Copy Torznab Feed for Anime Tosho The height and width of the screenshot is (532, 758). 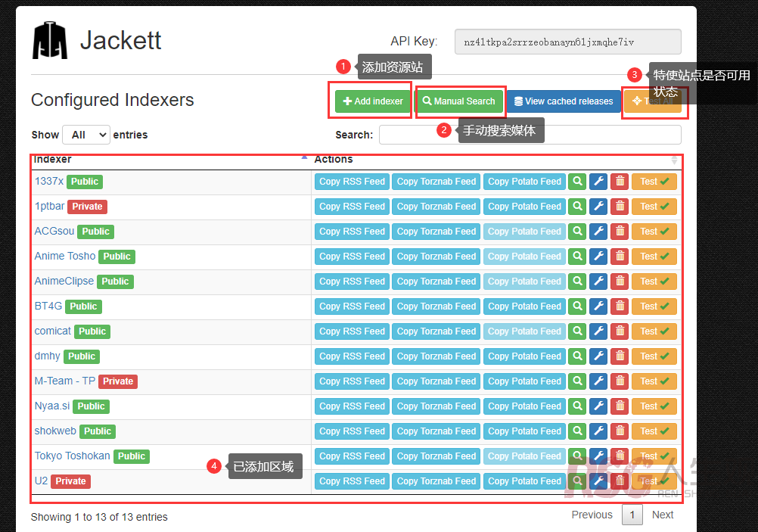(436, 257)
